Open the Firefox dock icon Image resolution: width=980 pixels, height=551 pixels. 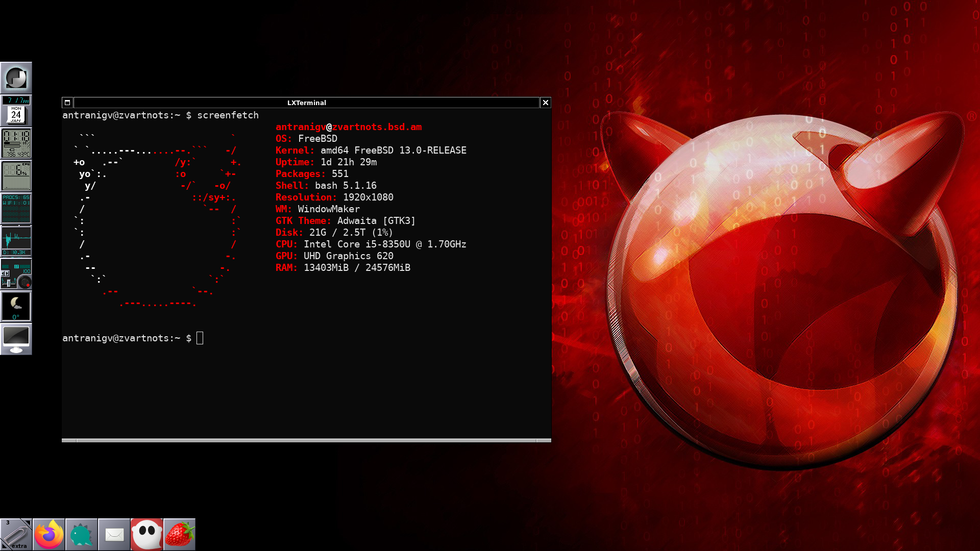click(x=49, y=535)
